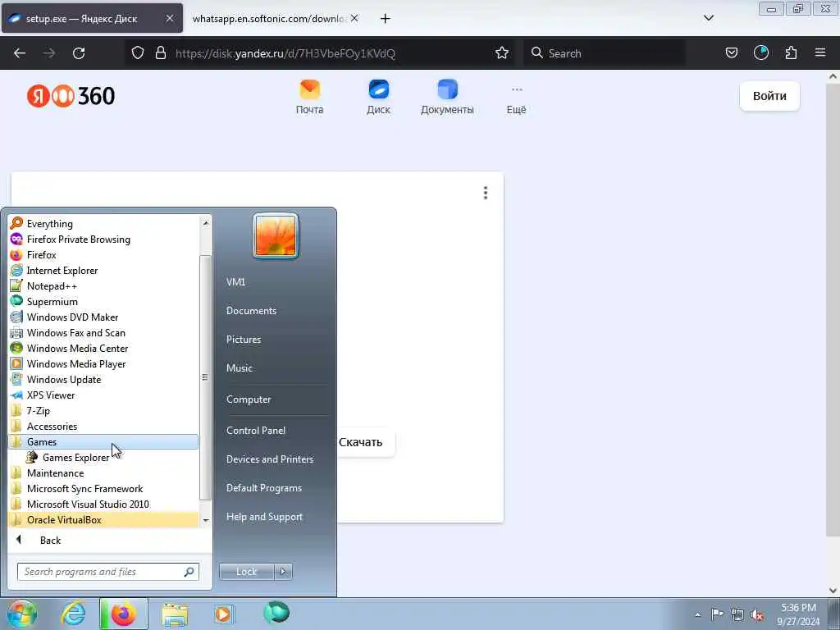Open Pictures from the Start menu
This screenshot has width=840, height=630.
point(244,340)
